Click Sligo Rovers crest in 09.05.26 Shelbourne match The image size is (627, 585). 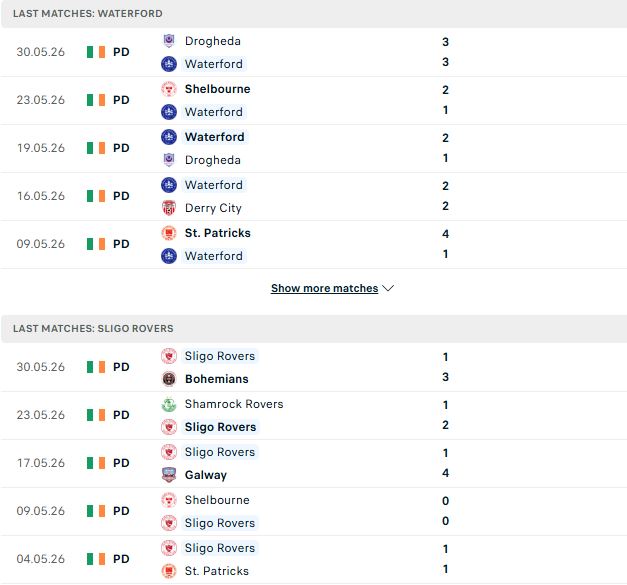[x=169, y=523]
